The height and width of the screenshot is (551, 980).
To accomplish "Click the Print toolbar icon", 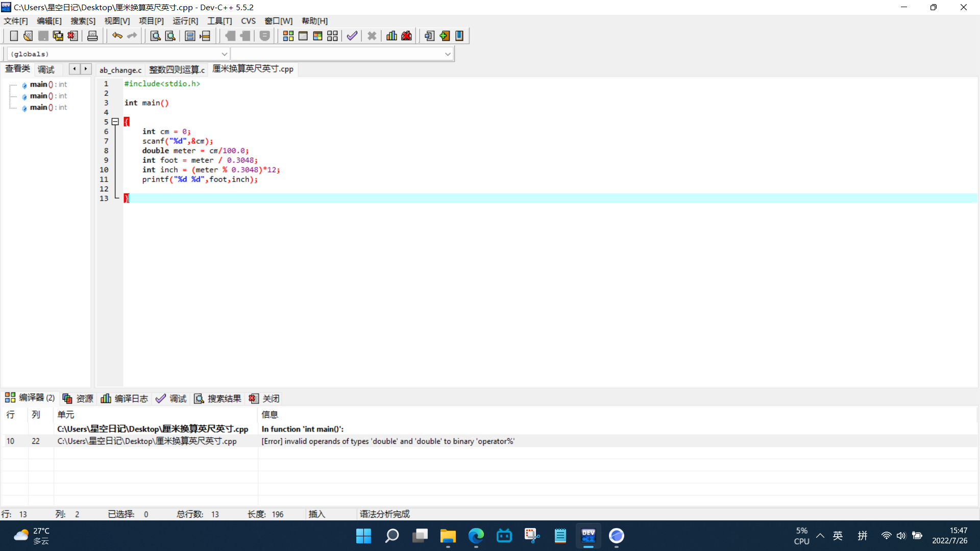I will point(92,36).
